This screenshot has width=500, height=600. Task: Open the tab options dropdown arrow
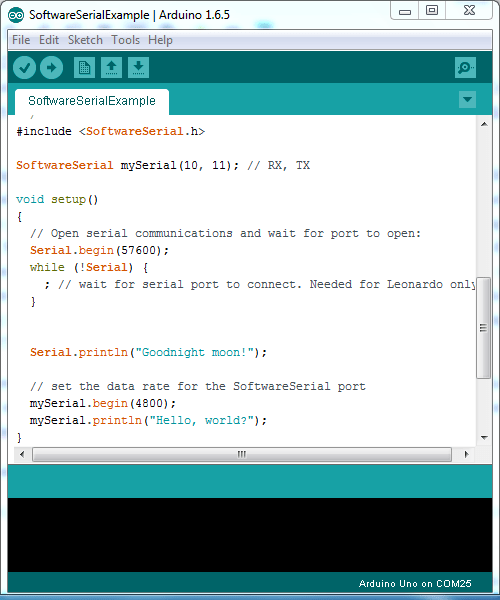coord(467,99)
